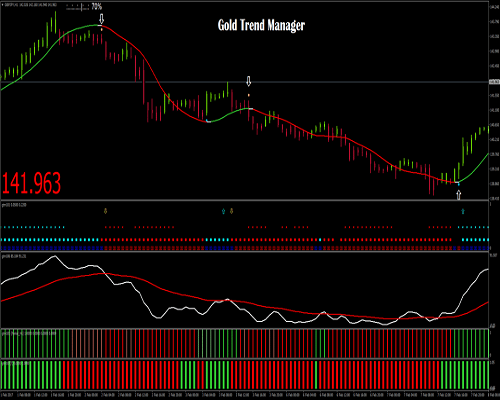
Task: Click the white oscillator line peak
Action: (55, 256)
